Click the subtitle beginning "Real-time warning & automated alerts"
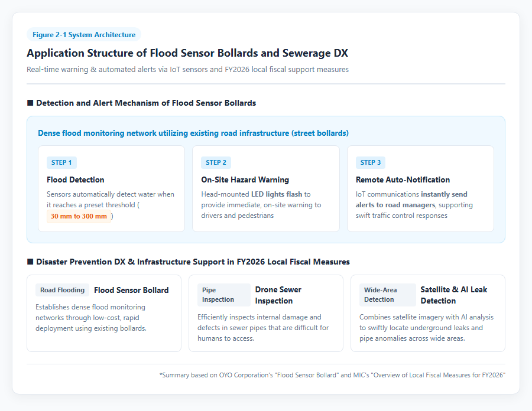The image size is (532, 411). pos(187,70)
